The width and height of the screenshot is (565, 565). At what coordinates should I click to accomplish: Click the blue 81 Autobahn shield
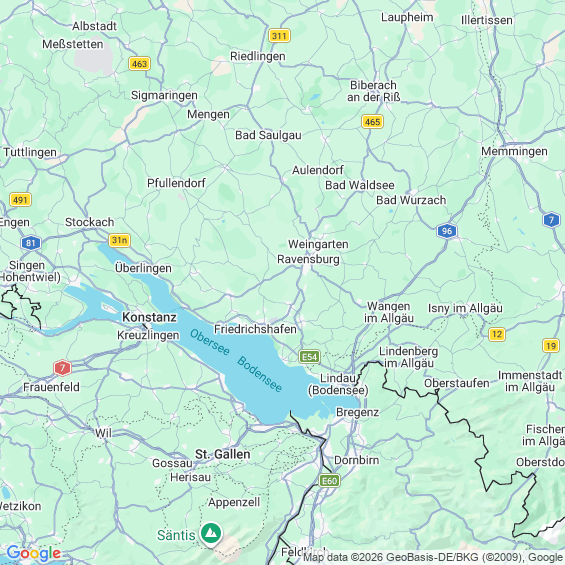pos(31,243)
